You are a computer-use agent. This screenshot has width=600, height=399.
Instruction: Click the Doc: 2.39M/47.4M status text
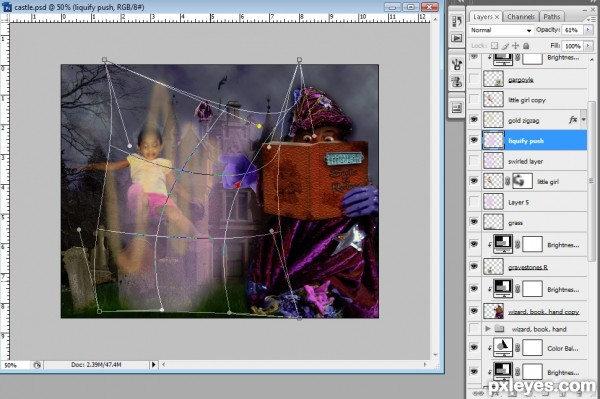pos(96,365)
